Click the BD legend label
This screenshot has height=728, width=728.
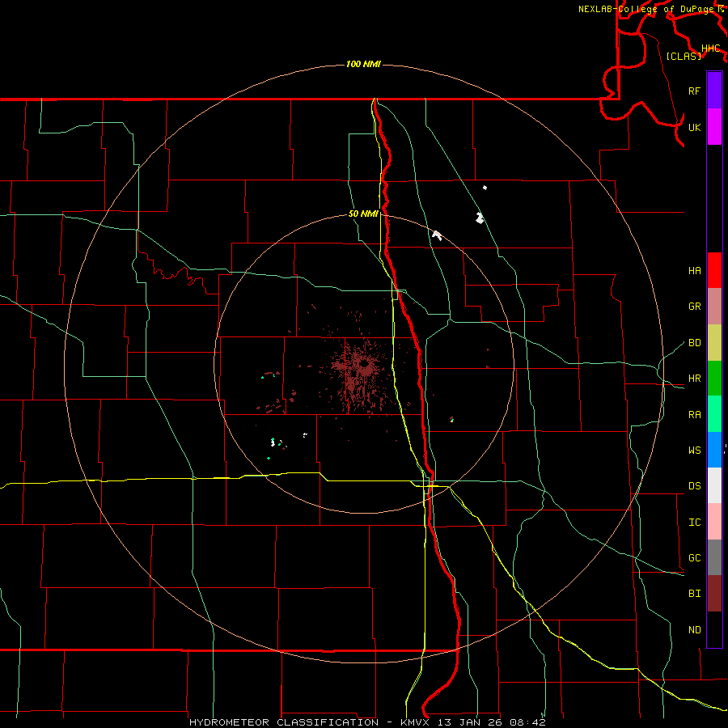click(694, 343)
